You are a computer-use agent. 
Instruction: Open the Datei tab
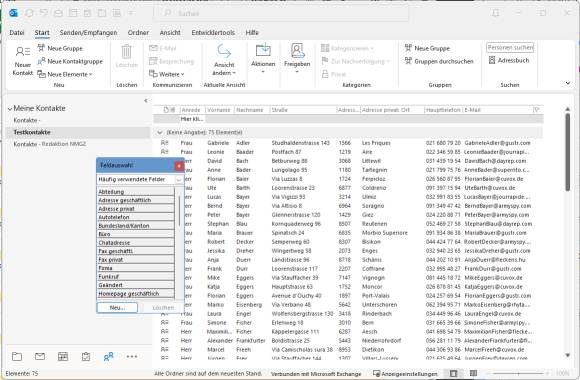pyautogui.click(x=17, y=33)
